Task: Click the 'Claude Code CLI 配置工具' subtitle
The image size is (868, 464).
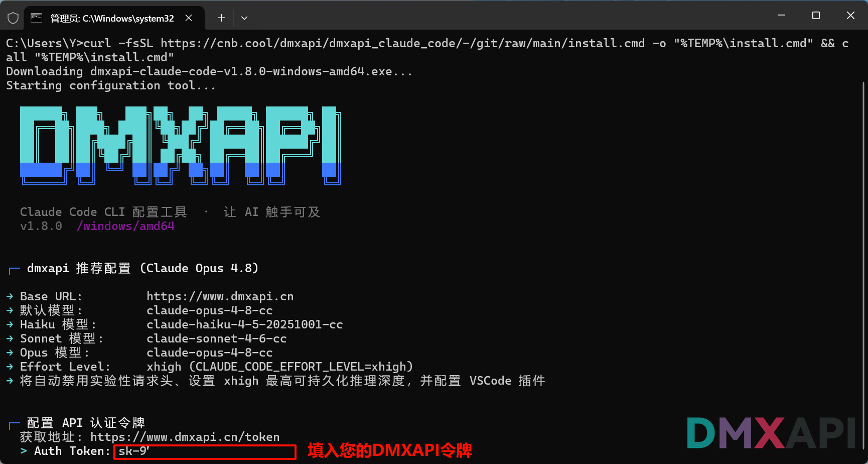Action: click(x=103, y=212)
